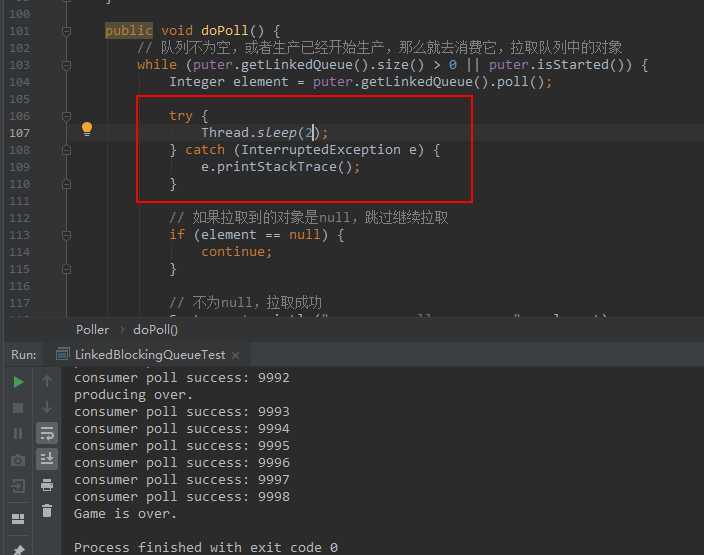Click the Restore Layout icon

click(x=18, y=519)
